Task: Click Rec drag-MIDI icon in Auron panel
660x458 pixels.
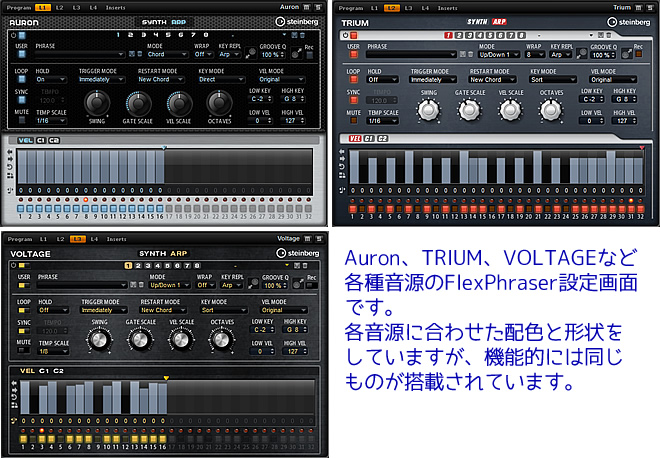Action: 296,53
